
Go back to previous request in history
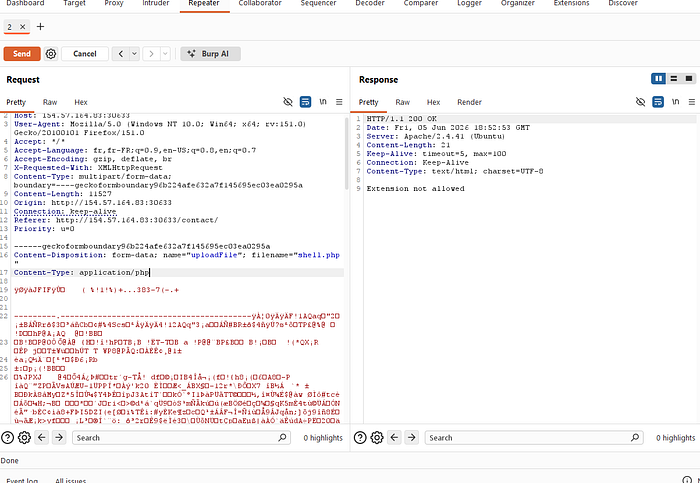(121, 54)
